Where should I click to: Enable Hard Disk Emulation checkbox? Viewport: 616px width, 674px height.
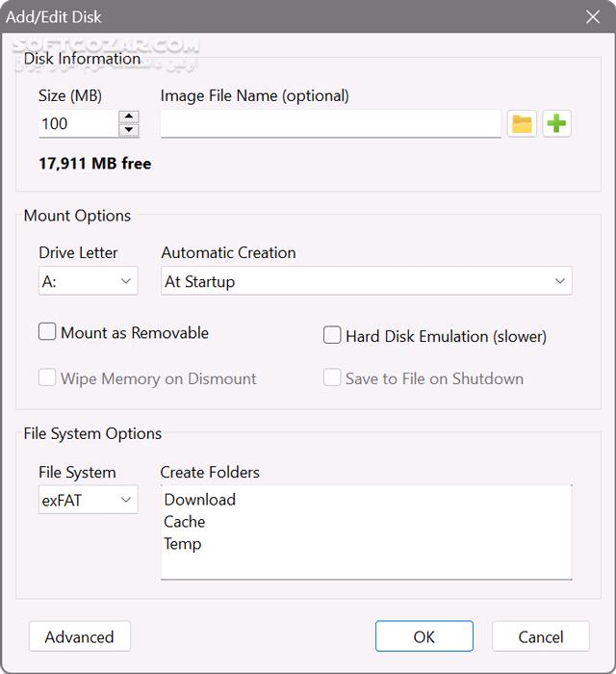tap(332, 335)
